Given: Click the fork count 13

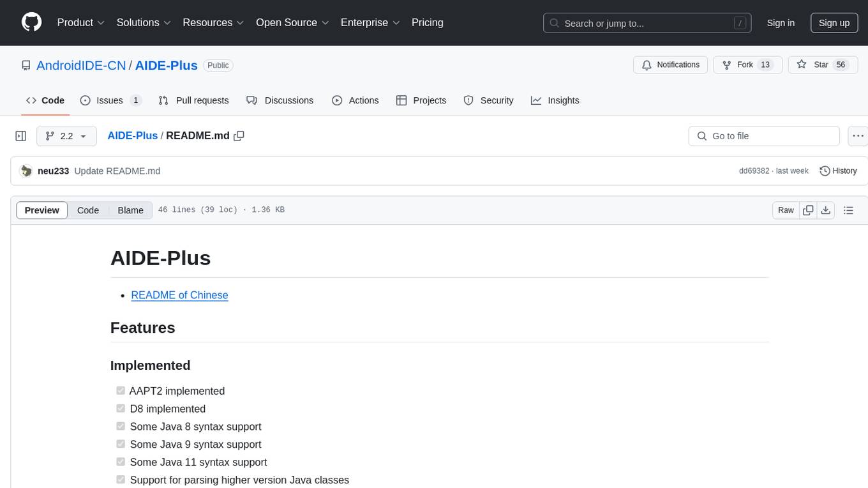Looking at the screenshot, I should tap(765, 65).
